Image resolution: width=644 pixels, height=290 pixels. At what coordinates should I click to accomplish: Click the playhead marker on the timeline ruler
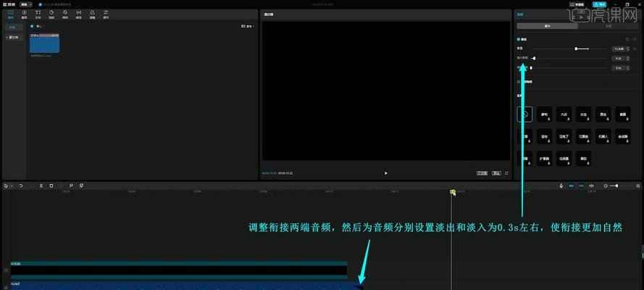452,191
